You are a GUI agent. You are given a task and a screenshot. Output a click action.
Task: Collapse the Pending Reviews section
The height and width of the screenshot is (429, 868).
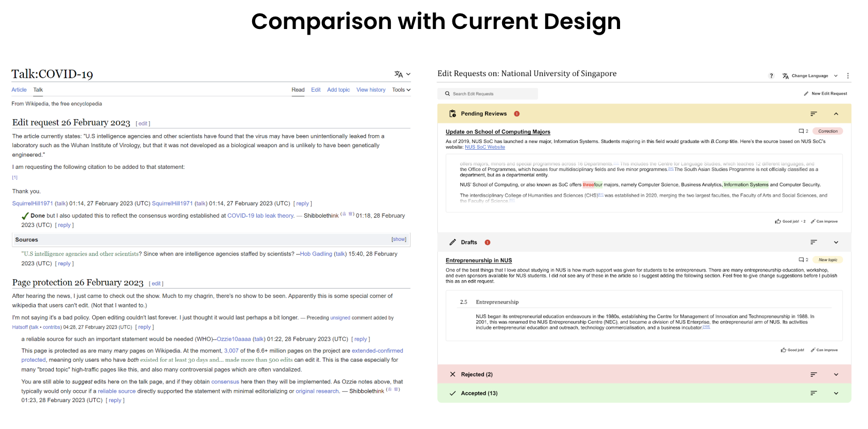[836, 114]
